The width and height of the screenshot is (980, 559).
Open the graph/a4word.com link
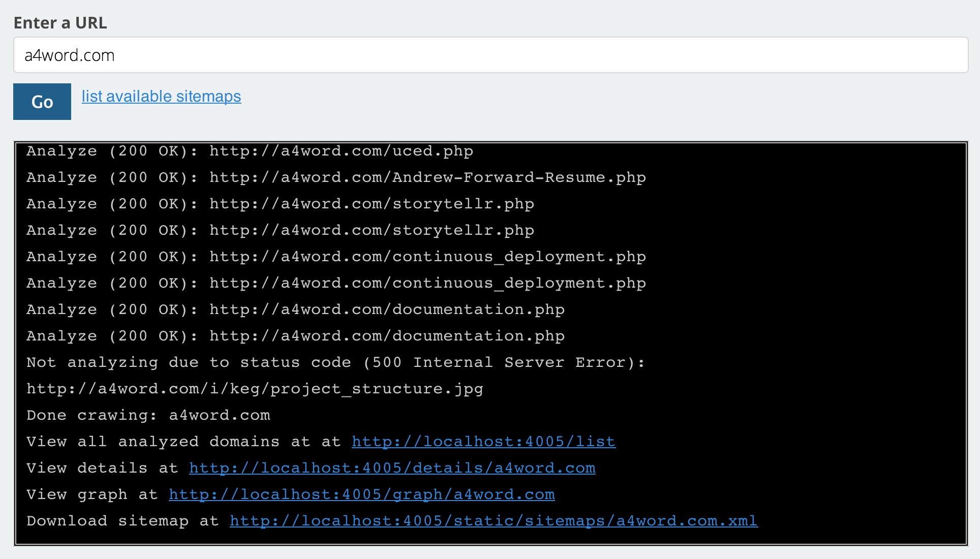[x=361, y=494]
